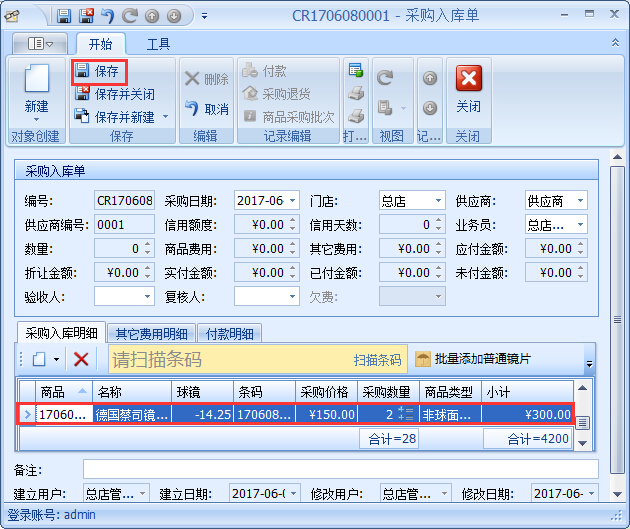Click 取消 (Cancel) in the edit group
Image resolution: width=630 pixels, height=529 pixels.
click(207, 109)
